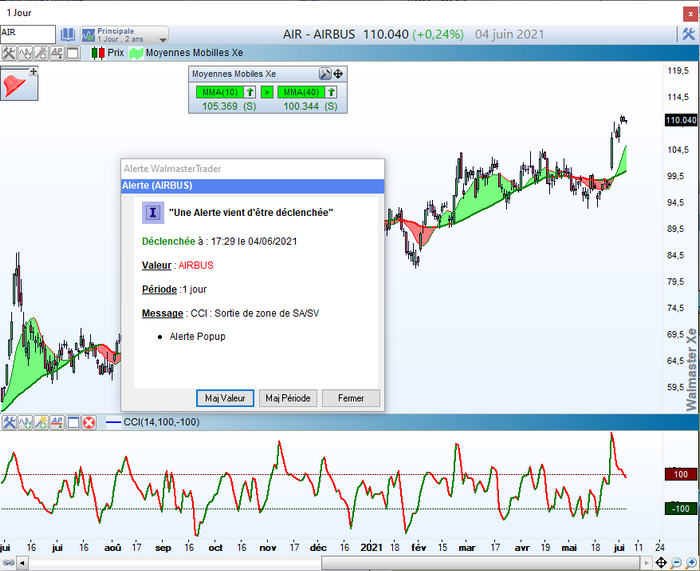Click the scrollbar right arrow

pyautogui.click(x=646, y=563)
